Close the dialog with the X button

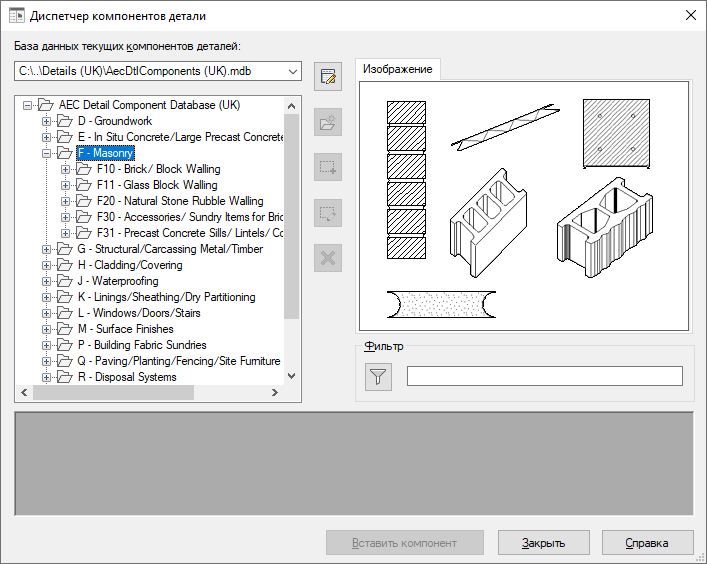tap(690, 15)
